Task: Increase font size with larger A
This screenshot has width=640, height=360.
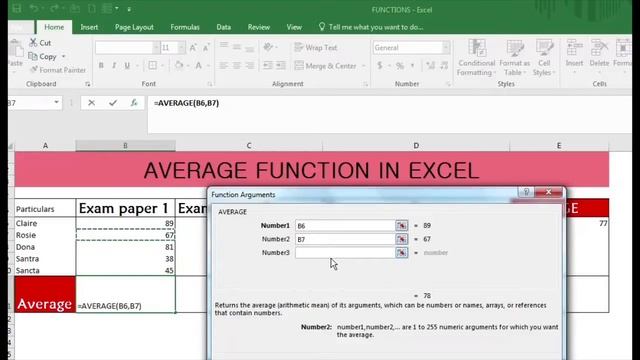Action: (x=193, y=48)
